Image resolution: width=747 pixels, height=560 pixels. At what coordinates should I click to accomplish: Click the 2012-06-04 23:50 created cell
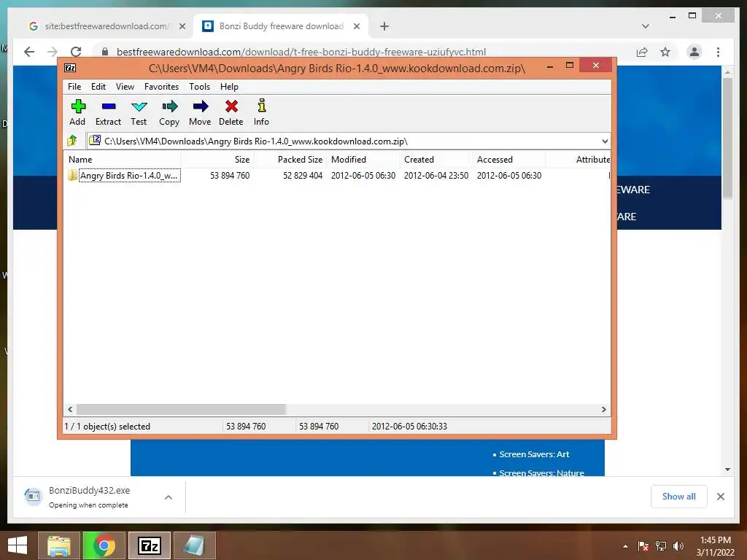(x=436, y=176)
